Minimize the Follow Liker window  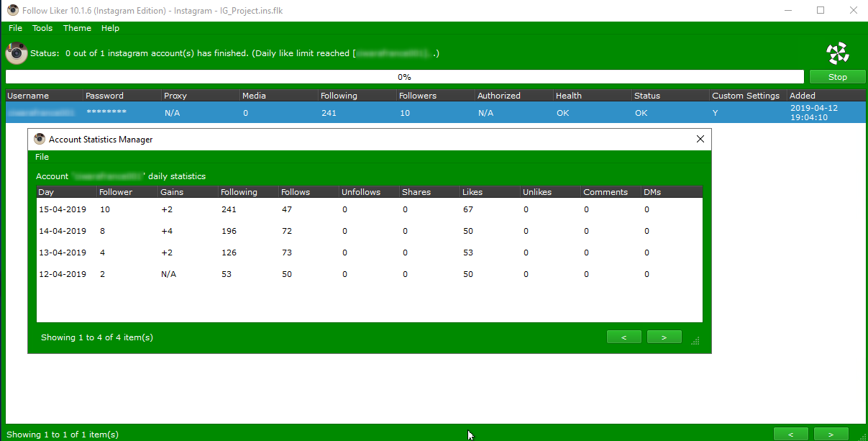pyautogui.click(x=788, y=11)
